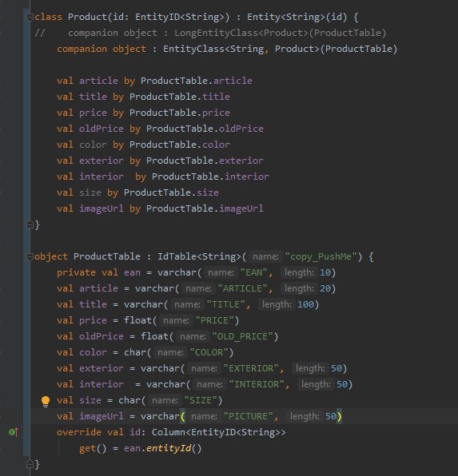Click ProductTable.price reference

[180, 113]
